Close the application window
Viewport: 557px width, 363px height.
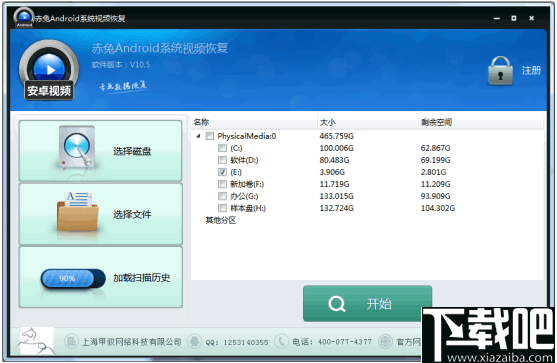531,18
